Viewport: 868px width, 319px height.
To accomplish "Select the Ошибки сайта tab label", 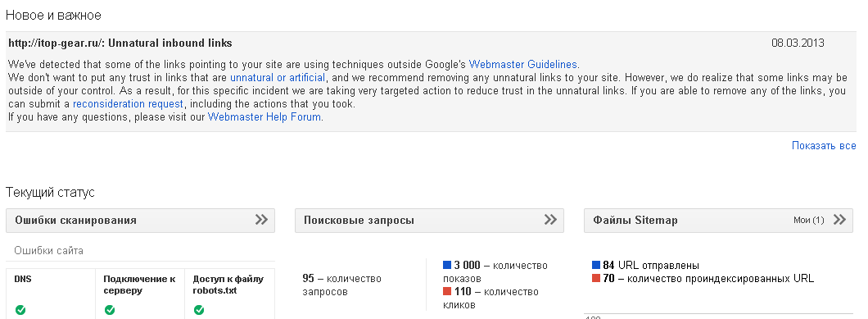I will click(49, 251).
